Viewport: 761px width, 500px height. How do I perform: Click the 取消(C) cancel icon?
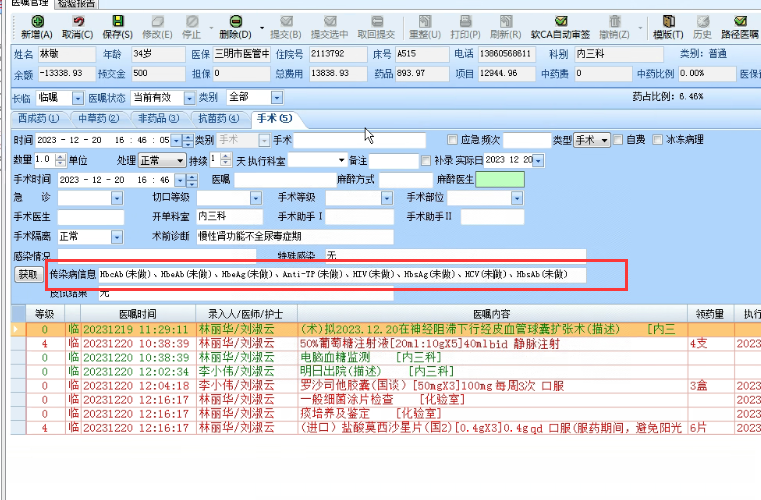(78, 21)
